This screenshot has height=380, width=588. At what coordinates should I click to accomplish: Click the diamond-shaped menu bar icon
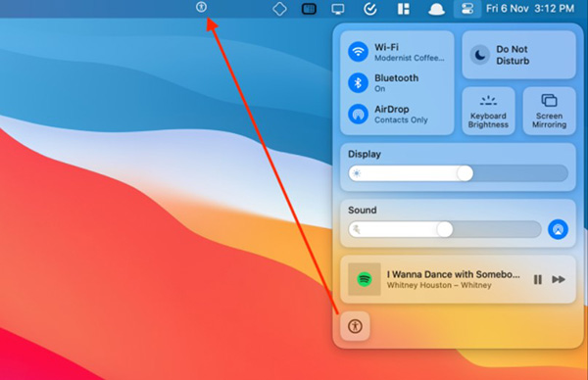click(x=279, y=9)
